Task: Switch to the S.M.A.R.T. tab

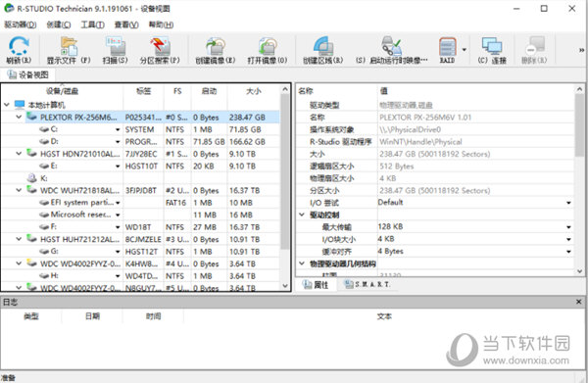Action: [367, 285]
